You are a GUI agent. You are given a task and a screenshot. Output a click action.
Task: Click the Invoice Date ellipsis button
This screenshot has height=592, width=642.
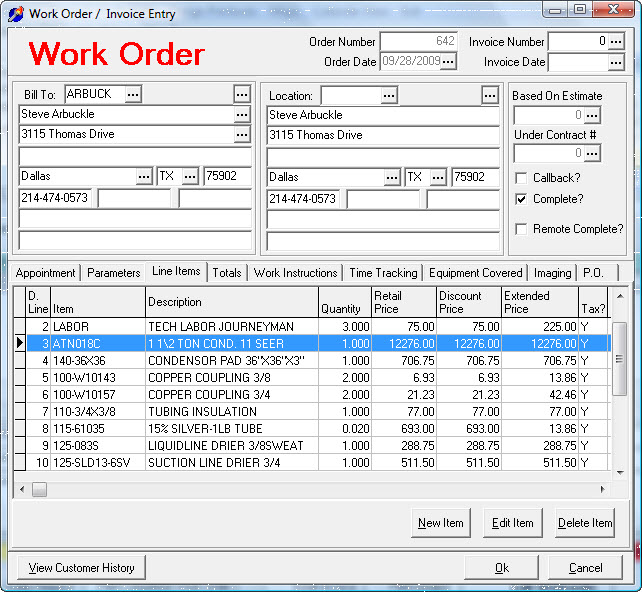click(x=616, y=62)
